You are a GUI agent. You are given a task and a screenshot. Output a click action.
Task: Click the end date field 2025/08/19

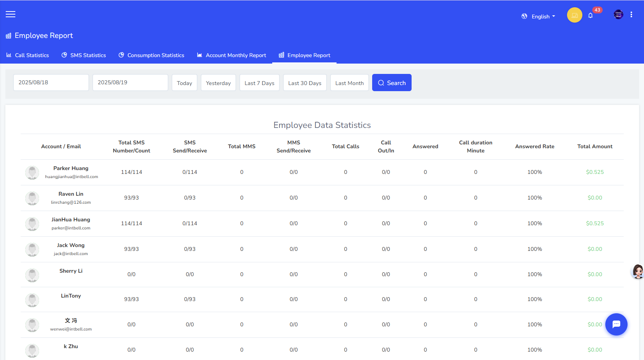[130, 83]
